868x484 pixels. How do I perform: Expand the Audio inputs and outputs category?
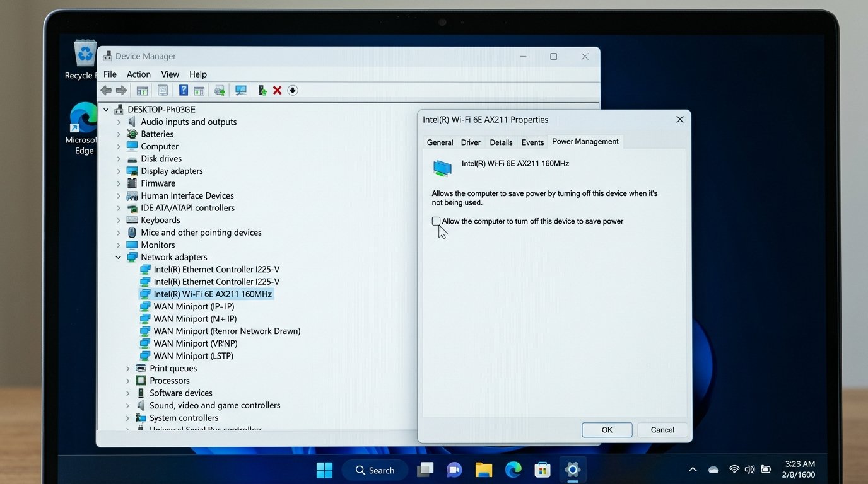tap(119, 122)
